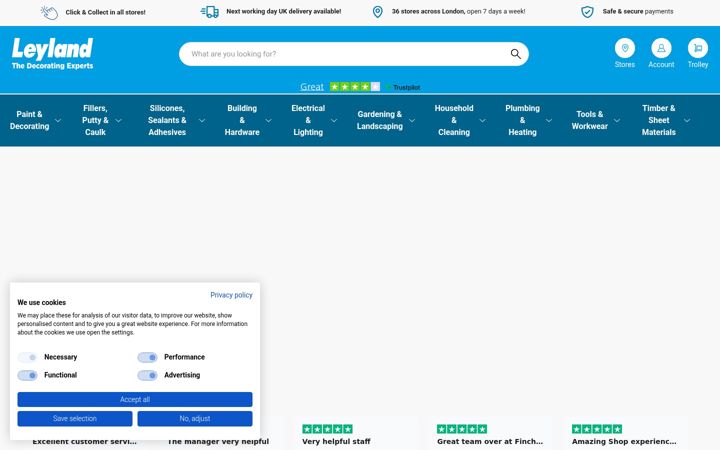The width and height of the screenshot is (720, 450).
Task: Toggle the Performance cookies switch
Action: click(x=147, y=357)
